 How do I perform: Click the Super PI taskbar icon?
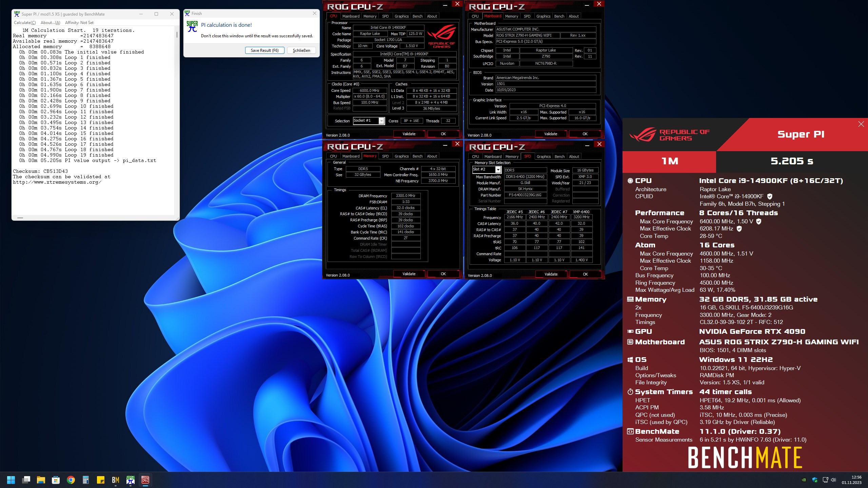[131, 480]
